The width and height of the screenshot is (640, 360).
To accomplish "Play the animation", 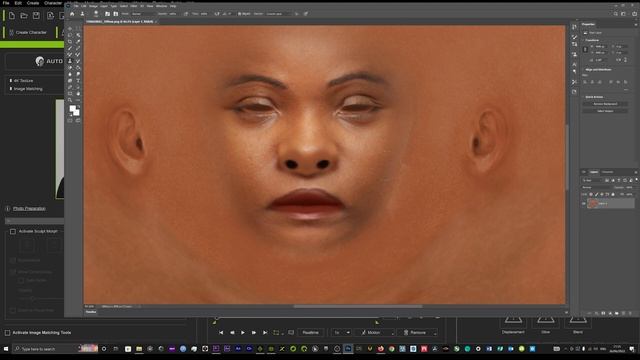I will tap(243, 333).
